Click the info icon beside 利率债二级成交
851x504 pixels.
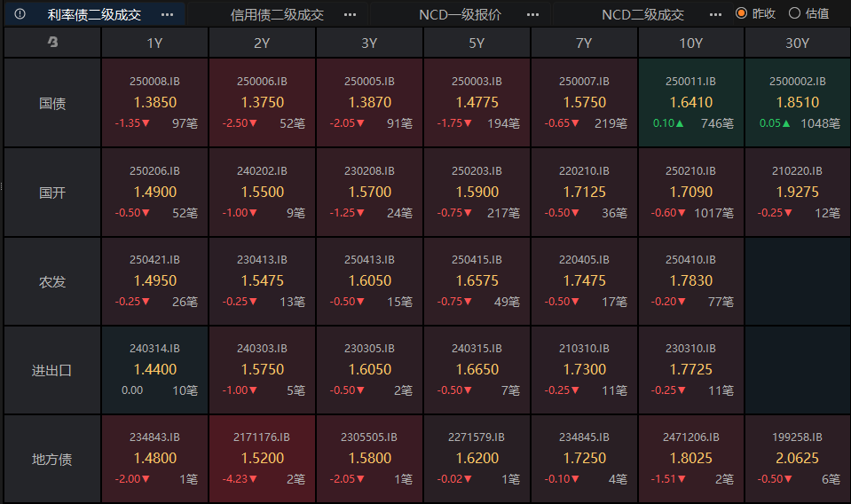click(20, 14)
